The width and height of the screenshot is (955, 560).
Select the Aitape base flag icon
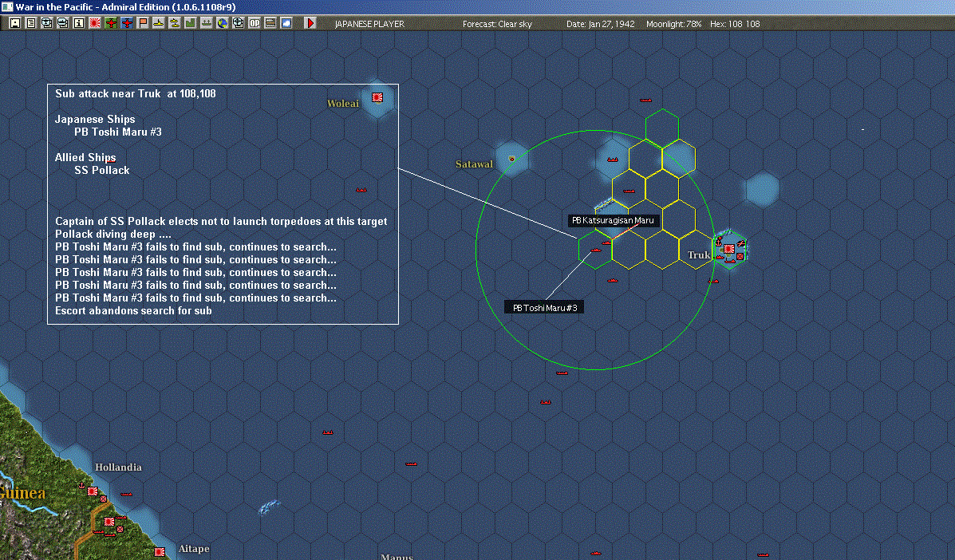160,551
